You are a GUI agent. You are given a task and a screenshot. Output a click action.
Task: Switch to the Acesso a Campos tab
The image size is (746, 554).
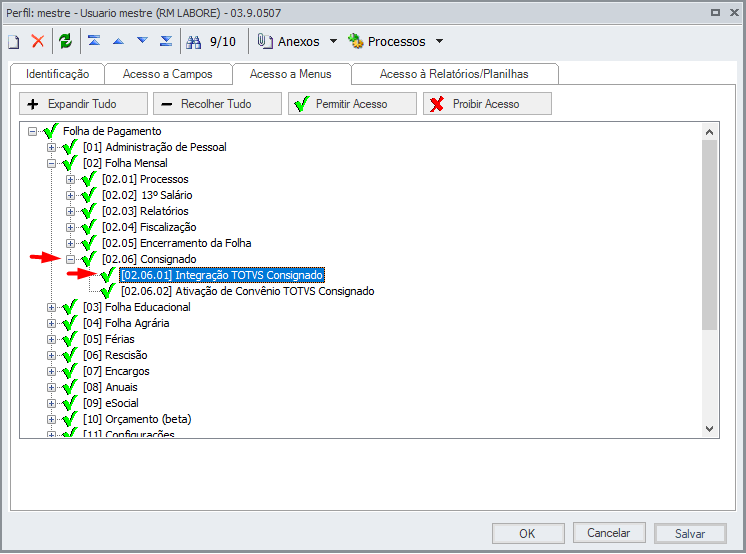(167, 74)
